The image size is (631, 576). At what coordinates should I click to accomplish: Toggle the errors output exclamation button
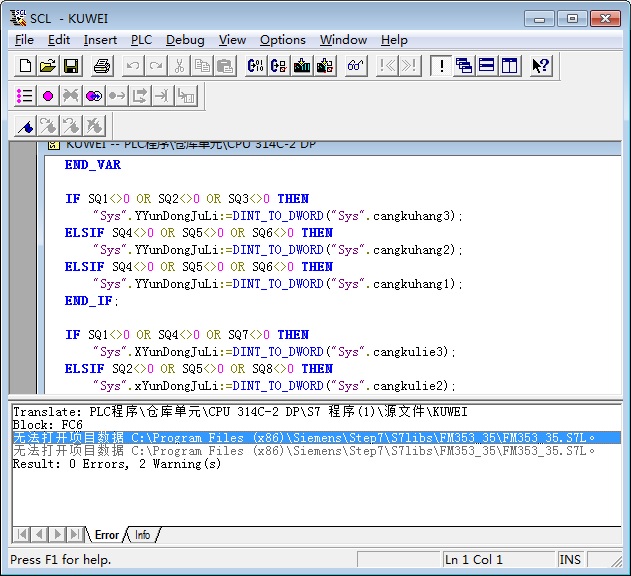[x=441, y=66]
